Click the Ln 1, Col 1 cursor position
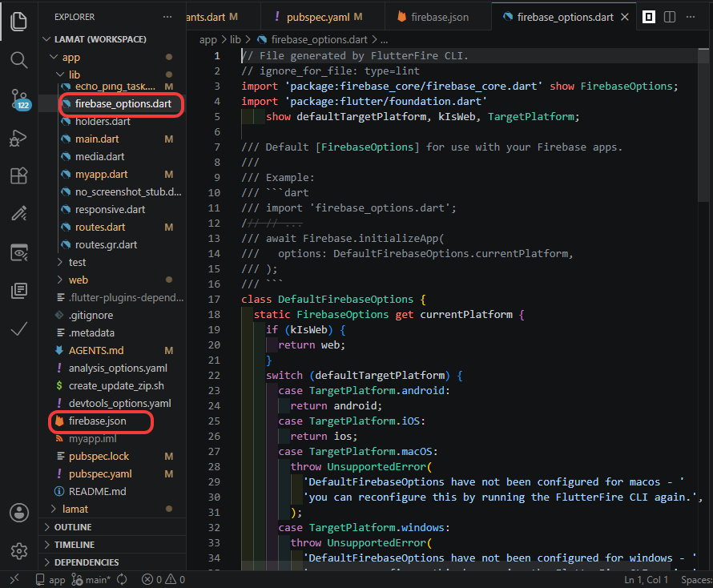Image resolution: width=713 pixels, height=588 pixels. (x=647, y=579)
